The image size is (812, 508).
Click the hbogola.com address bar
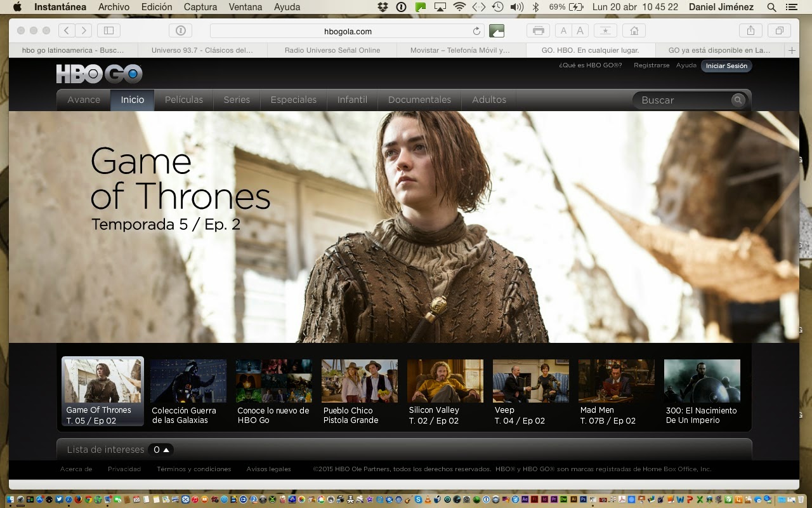(x=348, y=31)
